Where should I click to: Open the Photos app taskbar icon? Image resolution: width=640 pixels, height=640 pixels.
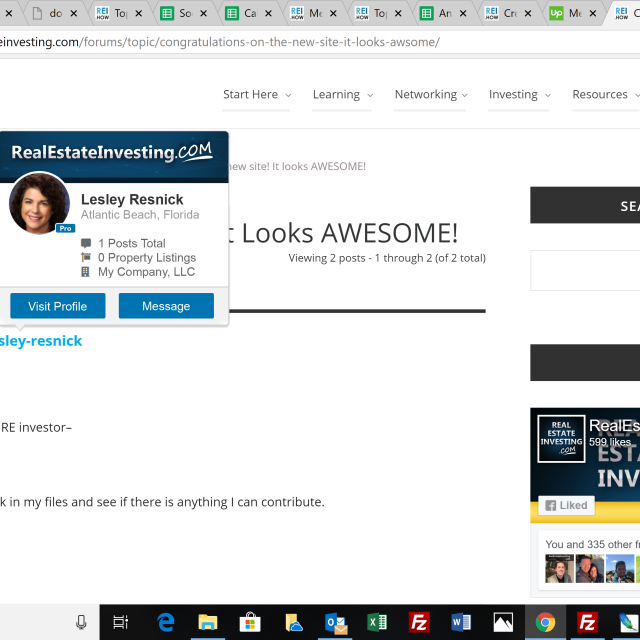503,622
